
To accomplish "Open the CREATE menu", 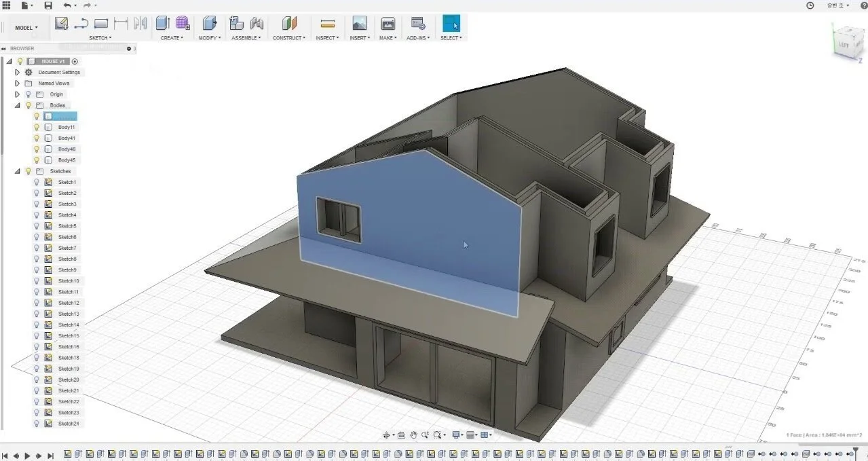I will coord(172,38).
